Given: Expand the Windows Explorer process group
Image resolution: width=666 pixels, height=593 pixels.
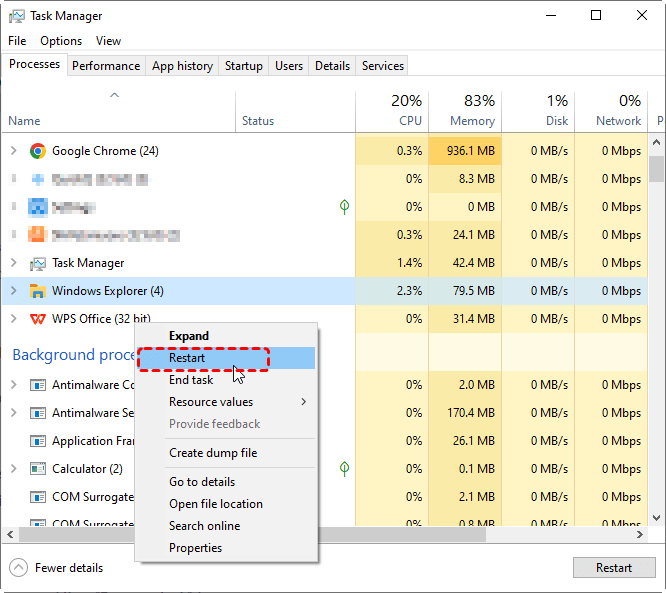Looking at the screenshot, I should coord(14,291).
